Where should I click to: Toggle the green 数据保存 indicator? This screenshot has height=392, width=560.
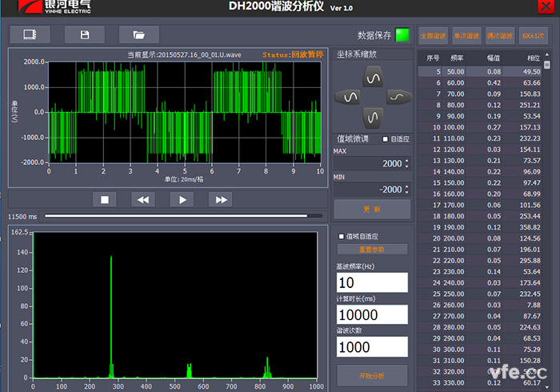[402, 35]
